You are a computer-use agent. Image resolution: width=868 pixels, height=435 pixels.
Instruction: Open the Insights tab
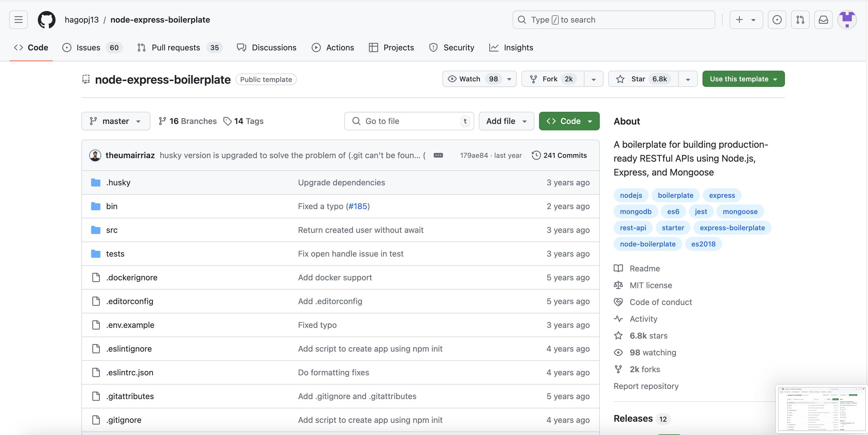pyautogui.click(x=511, y=47)
